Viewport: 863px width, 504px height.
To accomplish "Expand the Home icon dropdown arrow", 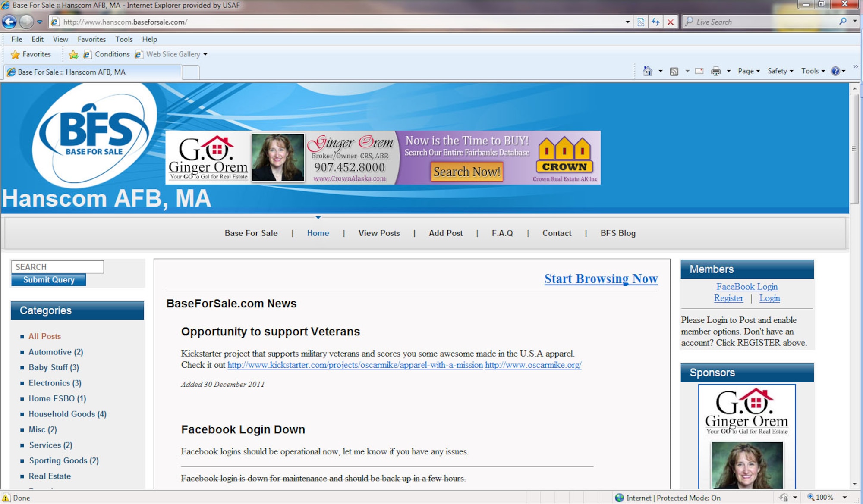I will [x=660, y=71].
